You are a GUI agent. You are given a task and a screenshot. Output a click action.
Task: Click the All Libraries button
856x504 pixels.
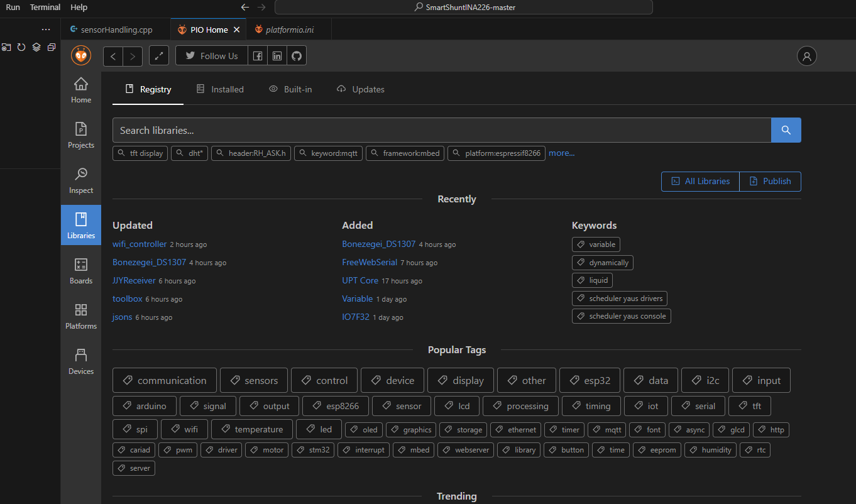700,181
